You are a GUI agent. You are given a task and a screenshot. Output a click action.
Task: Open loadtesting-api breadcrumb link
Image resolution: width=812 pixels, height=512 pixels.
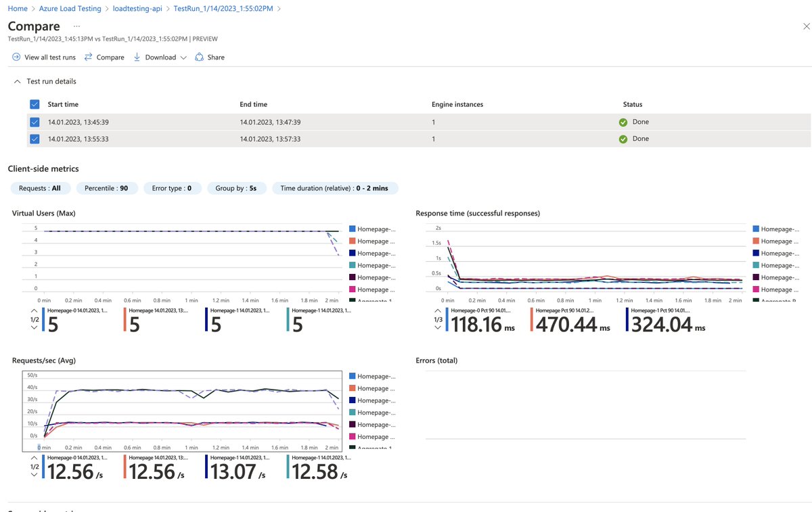[x=137, y=9]
